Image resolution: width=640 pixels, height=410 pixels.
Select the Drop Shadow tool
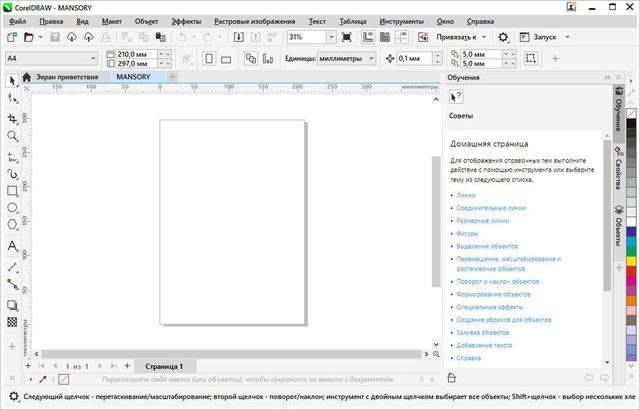tap(12, 304)
